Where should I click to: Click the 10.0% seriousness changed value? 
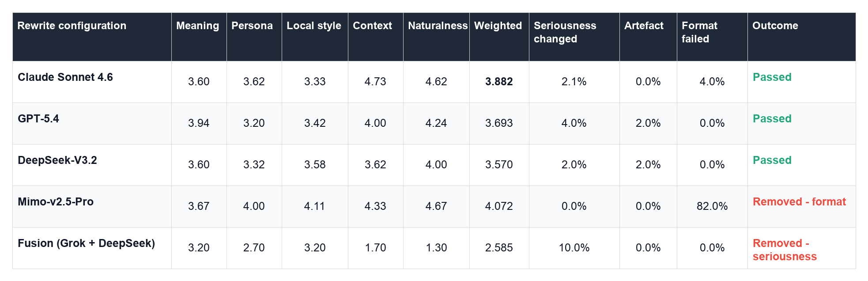tap(574, 248)
